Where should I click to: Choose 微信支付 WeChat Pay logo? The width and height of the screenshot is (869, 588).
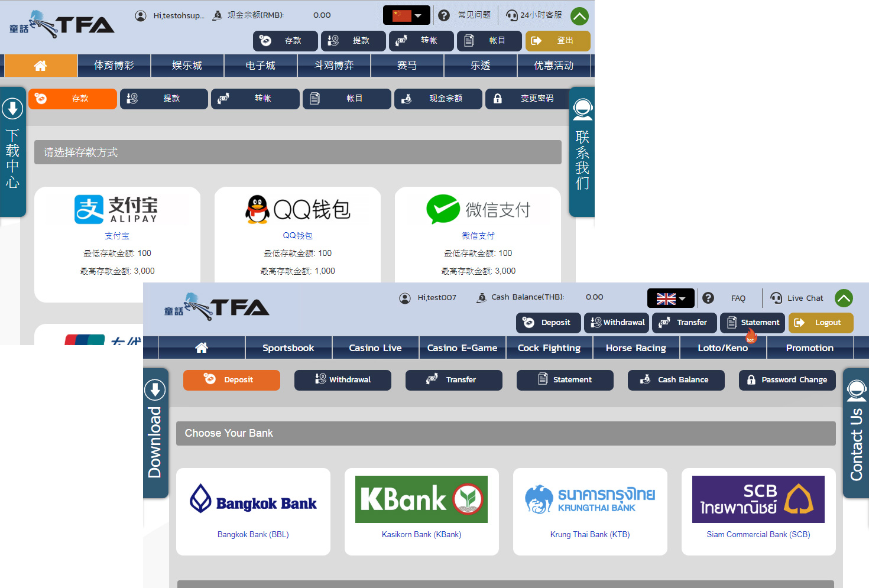(x=478, y=209)
